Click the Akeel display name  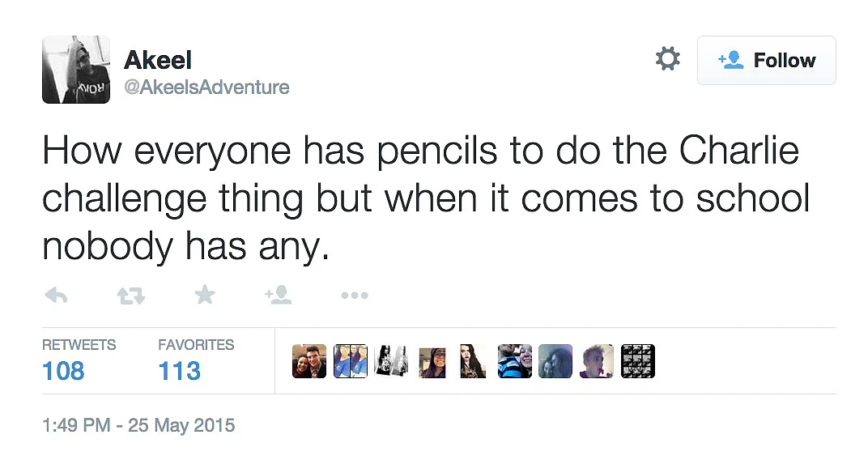point(158,60)
